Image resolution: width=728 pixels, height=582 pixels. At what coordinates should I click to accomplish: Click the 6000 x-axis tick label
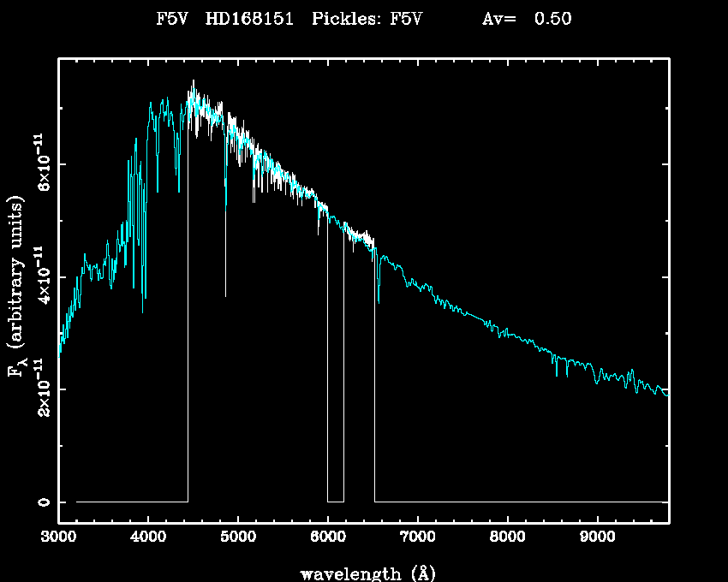pyautogui.click(x=328, y=539)
